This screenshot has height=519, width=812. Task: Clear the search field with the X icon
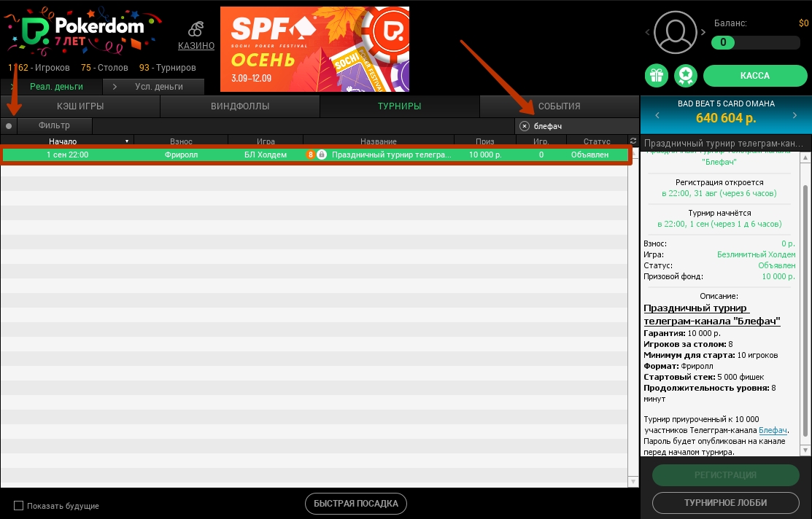tap(524, 126)
